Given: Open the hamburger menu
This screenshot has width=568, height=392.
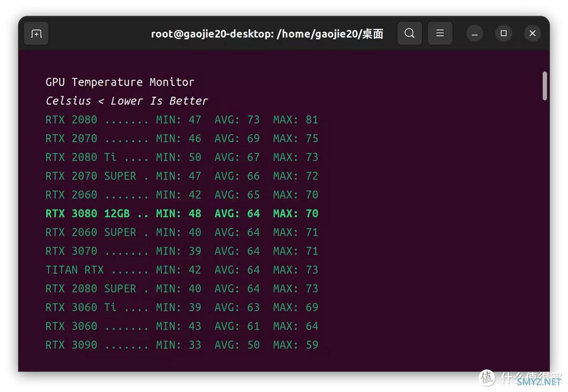Looking at the screenshot, I should click(x=440, y=33).
